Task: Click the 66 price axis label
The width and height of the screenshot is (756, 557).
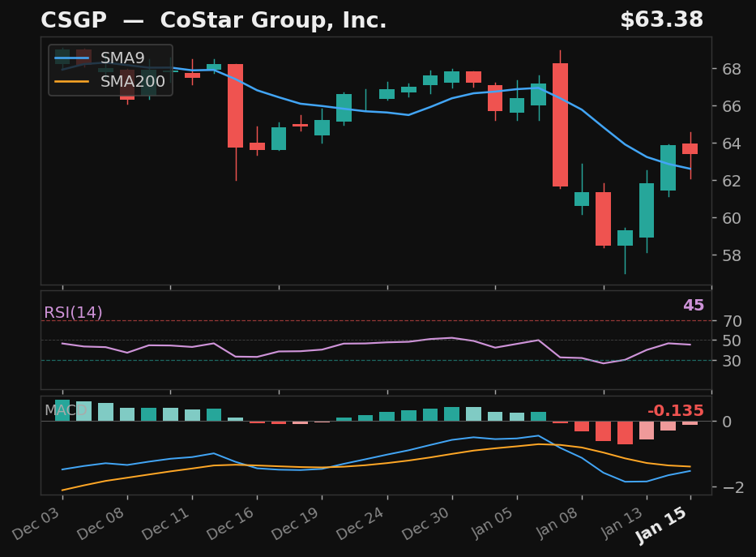Action: [x=732, y=106]
